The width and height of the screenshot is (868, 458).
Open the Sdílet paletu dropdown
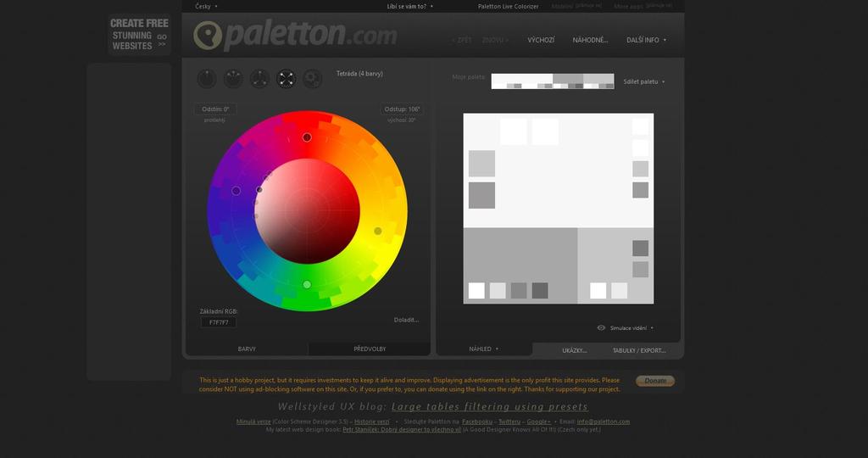coord(644,81)
